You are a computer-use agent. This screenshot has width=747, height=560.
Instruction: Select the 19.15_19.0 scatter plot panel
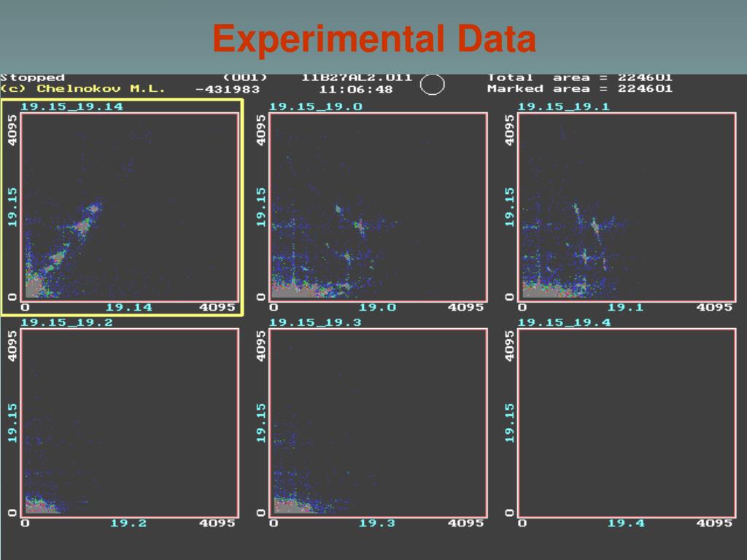pyautogui.click(x=379, y=206)
